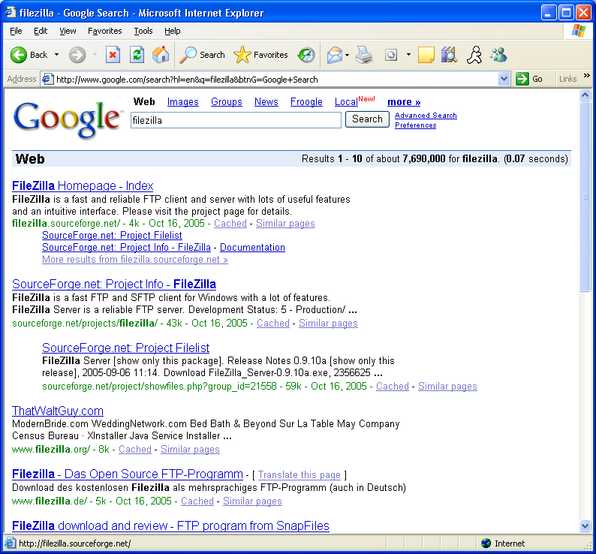Screen dimensions: 596x554
Task: Click the Stop loading icon
Action: coord(113,55)
